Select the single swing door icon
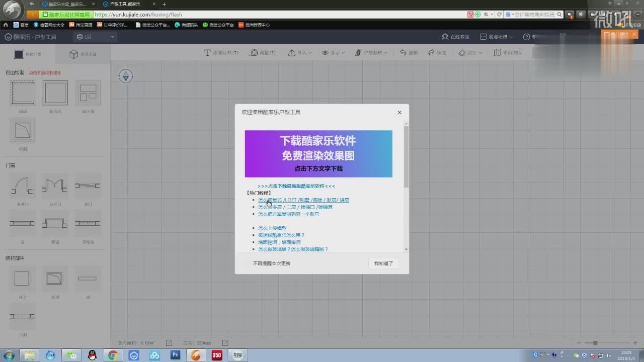 click(23, 186)
